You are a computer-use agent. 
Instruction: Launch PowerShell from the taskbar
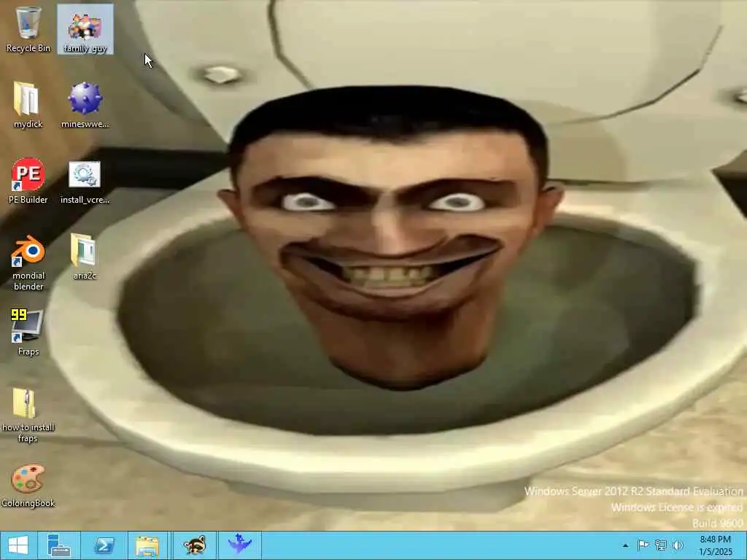point(104,545)
